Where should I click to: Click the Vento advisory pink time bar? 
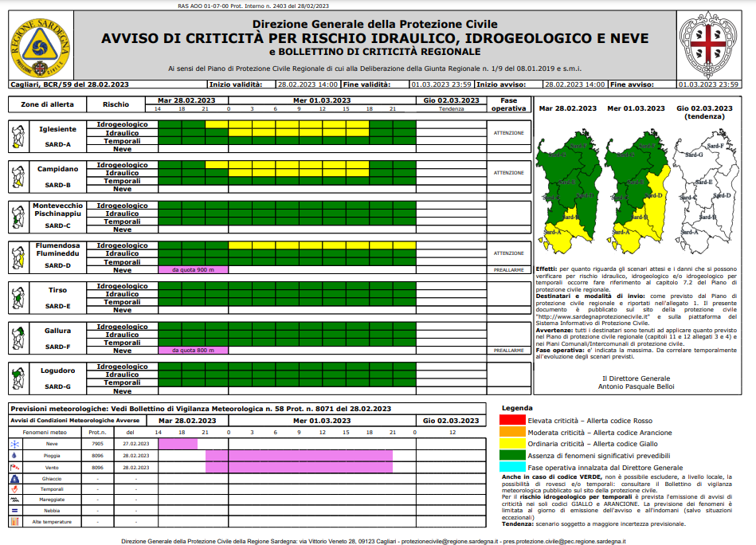299,468
